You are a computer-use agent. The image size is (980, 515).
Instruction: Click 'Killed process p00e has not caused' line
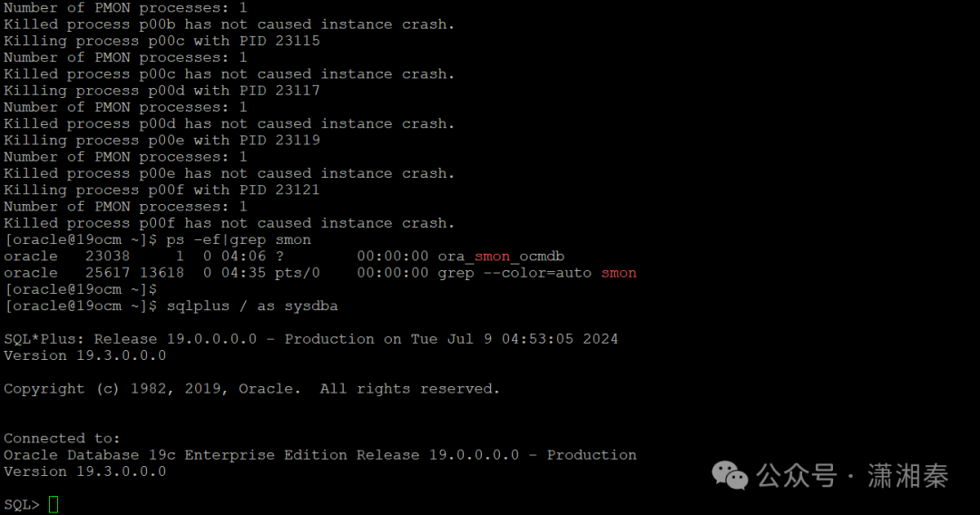coord(230,173)
